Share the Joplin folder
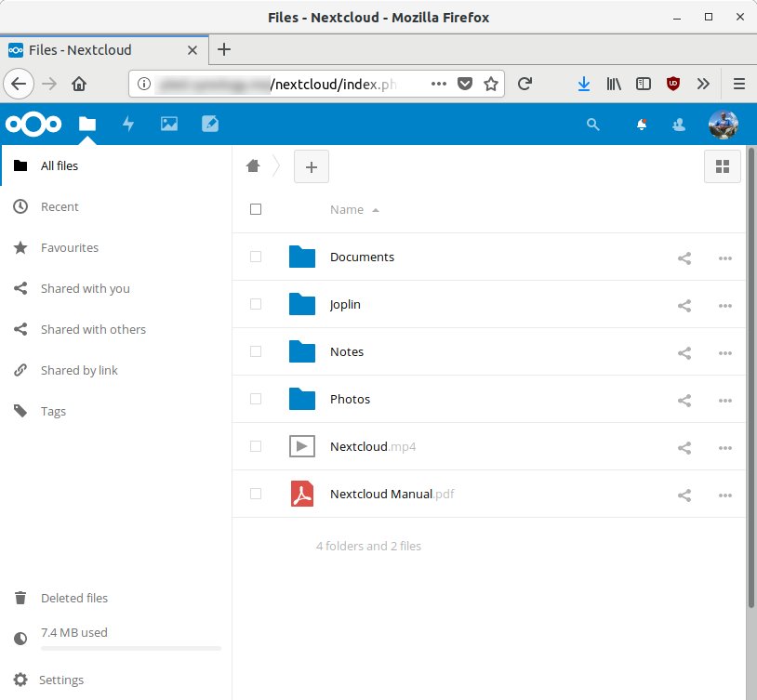The image size is (757, 700). tap(684, 305)
